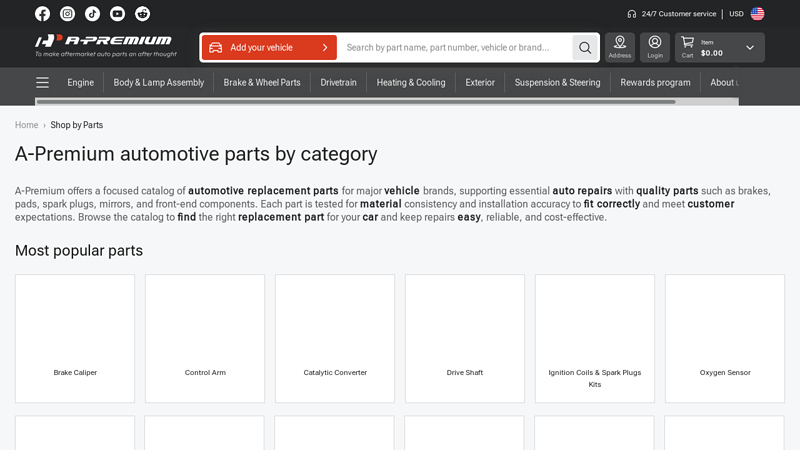Open the Suspension & Steering menu
Screen dimensions: 800x450
558,83
